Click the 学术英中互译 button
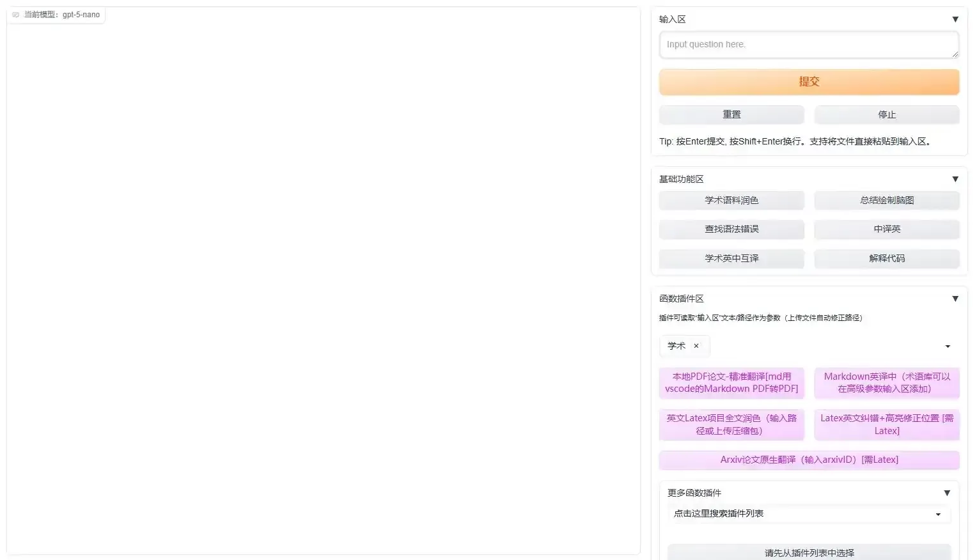This screenshot has width=977, height=560. coord(731,258)
